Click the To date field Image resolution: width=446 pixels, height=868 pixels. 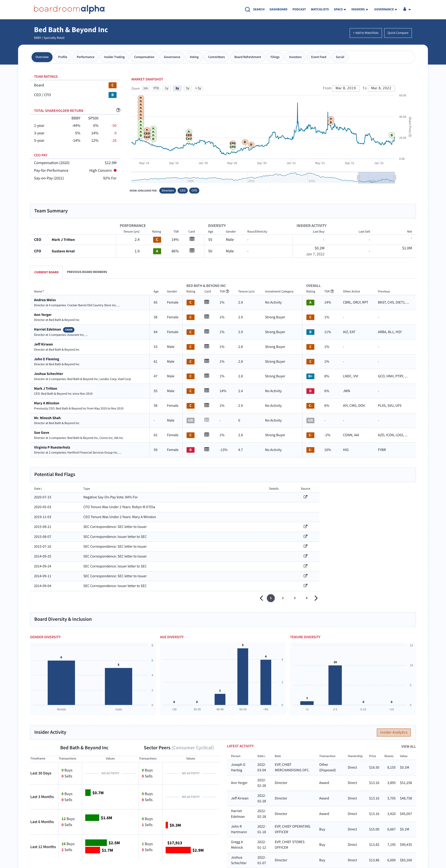coord(381,88)
